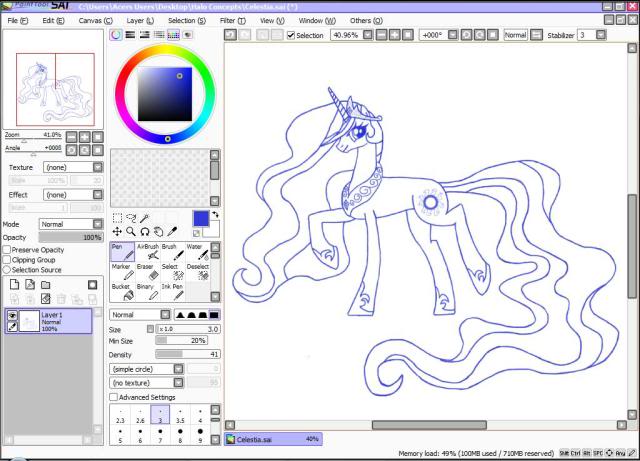Select the Layer 1 entry

pyautogui.click(x=49, y=321)
